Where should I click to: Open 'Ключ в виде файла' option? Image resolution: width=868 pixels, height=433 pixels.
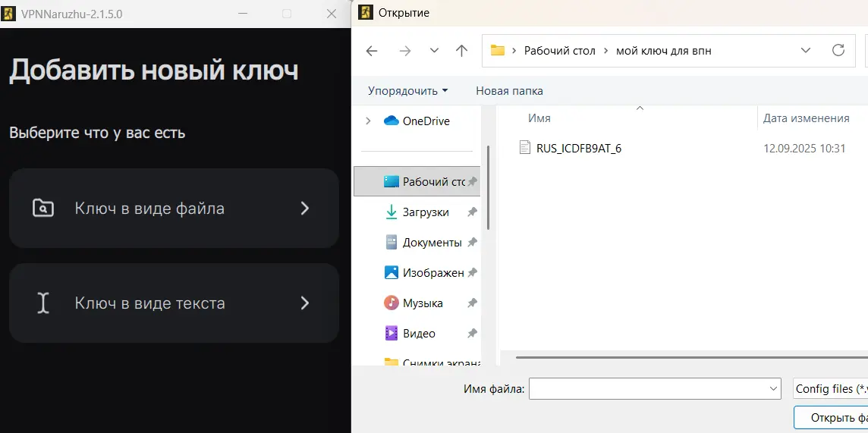(x=174, y=209)
